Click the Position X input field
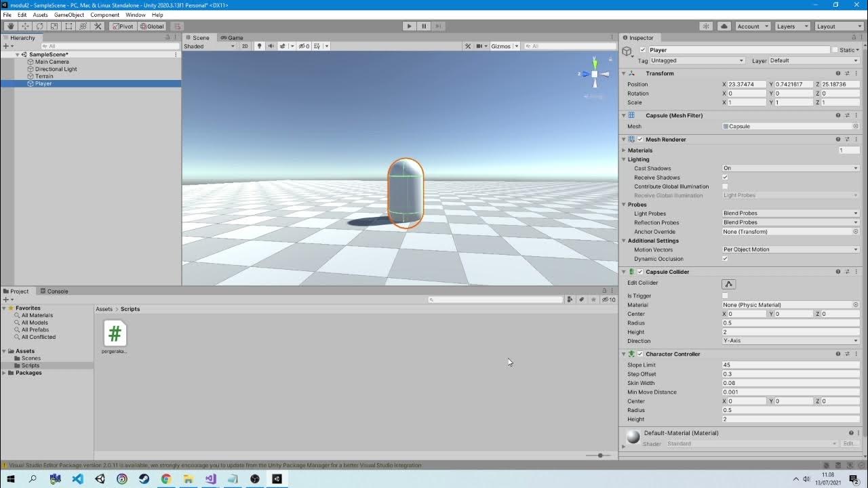The height and width of the screenshot is (488, 868). (x=747, y=84)
